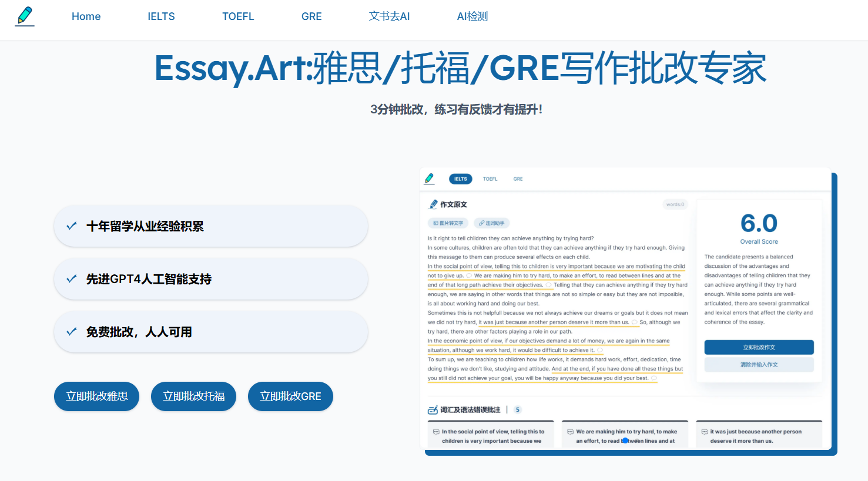Click the TOEFL tab inside the preview image

click(490, 179)
